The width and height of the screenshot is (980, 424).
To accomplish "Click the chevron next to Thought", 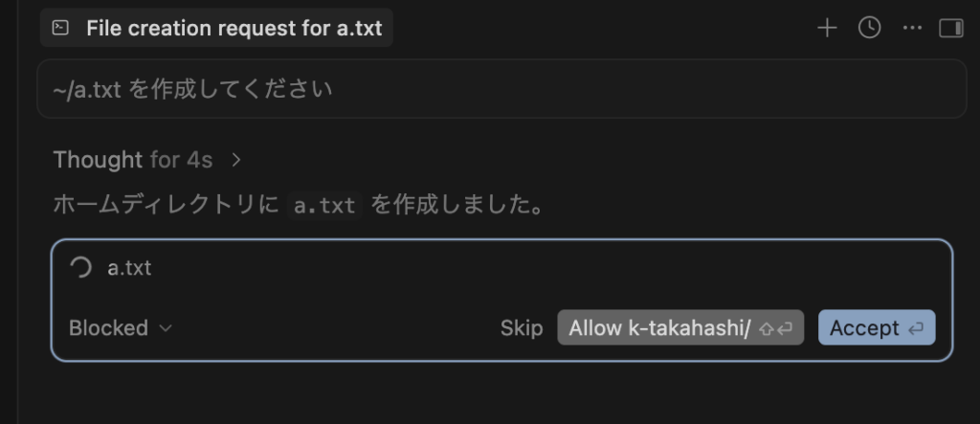I will [x=236, y=160].
